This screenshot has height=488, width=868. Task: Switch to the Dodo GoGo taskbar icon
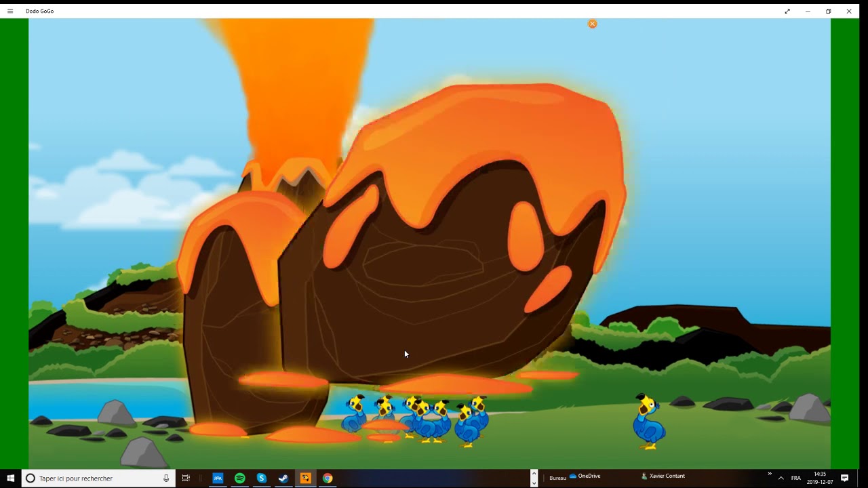(x=305, y=478)
